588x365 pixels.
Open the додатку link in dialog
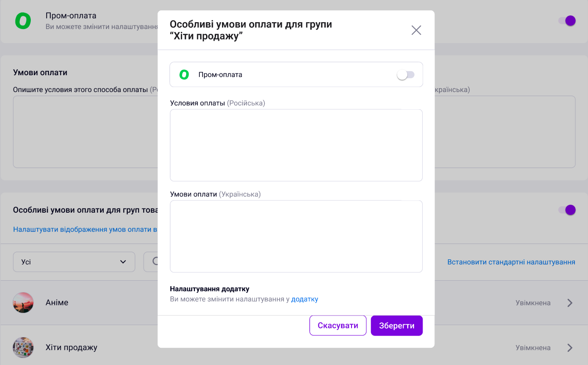click(x=304, y=299)
